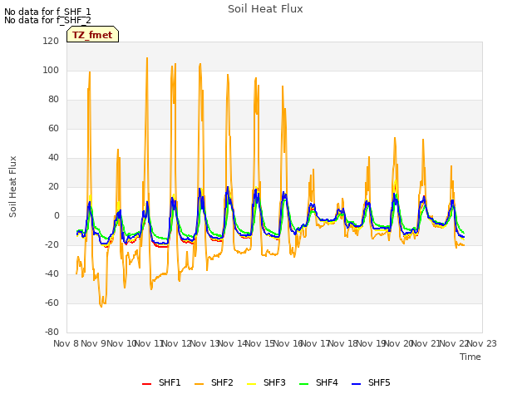This screenshot has height=399, width=532.
Task: Click the Nov 14 x-axis date label
Action: [x=233, y=343]
